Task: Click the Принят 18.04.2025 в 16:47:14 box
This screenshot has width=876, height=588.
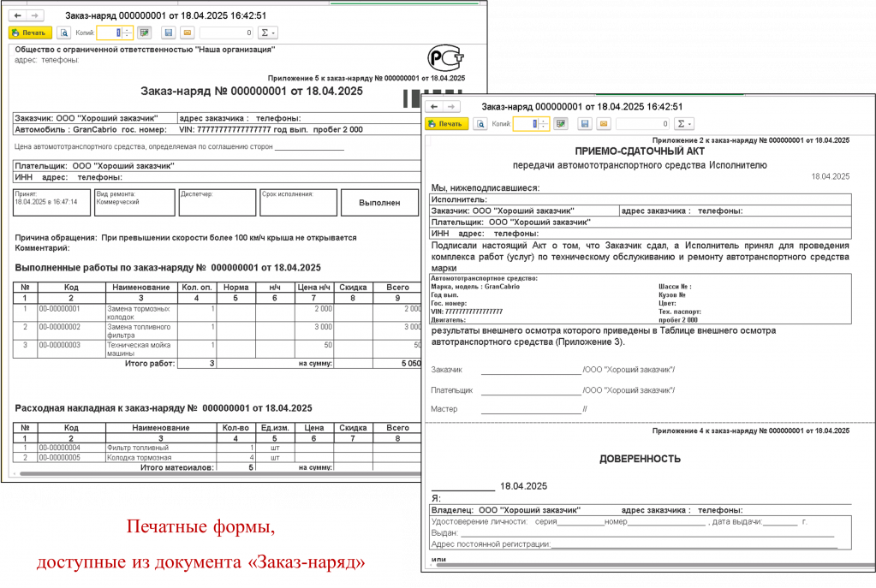Action: coord(51,203)
